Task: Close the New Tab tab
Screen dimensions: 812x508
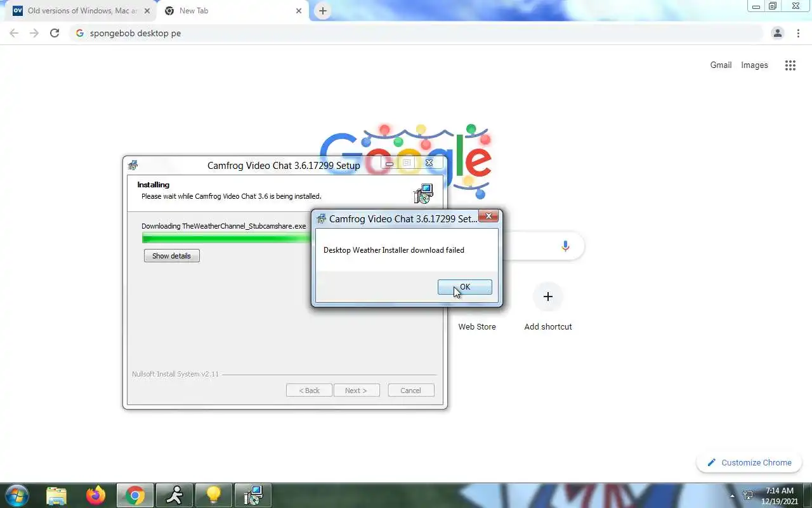Action: (x=299, y=11)
